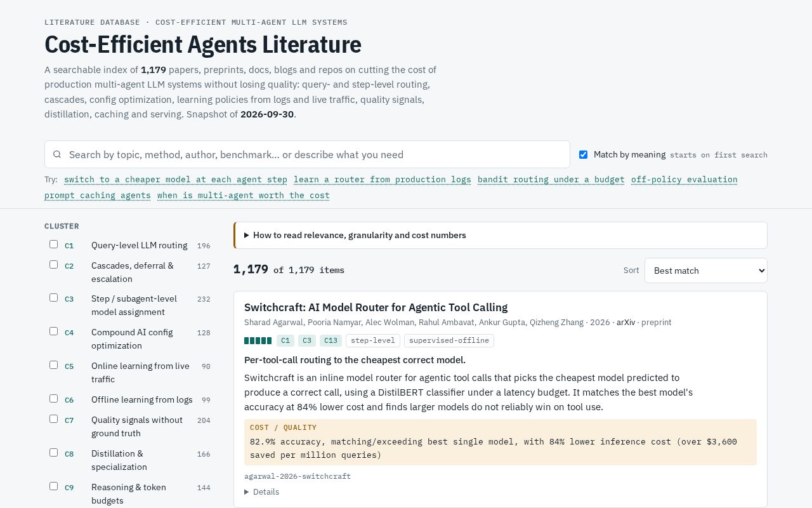Click the COST / QUALITY summary box
The height and width of the screenshot is (508, 812).
pos(501,442)
